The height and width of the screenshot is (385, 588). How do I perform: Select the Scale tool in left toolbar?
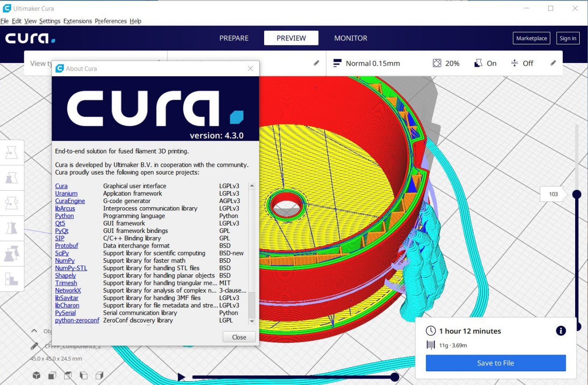(x=11, y=177)
